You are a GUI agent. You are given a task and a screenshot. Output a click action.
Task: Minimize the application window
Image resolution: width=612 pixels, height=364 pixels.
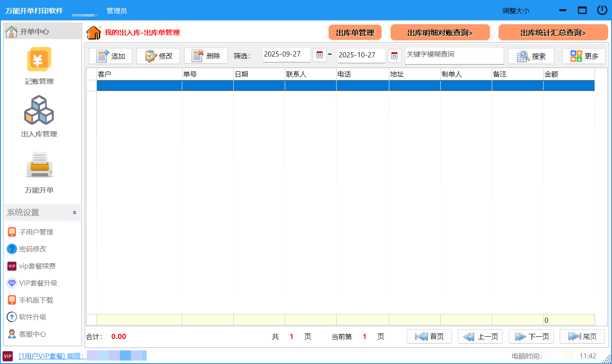pos(563,10)
